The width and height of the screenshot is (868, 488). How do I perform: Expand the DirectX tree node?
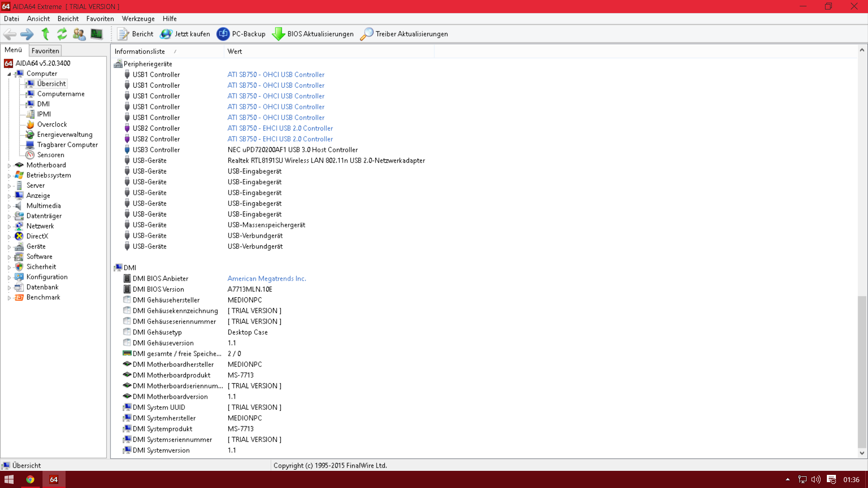[x=9, y=237]
